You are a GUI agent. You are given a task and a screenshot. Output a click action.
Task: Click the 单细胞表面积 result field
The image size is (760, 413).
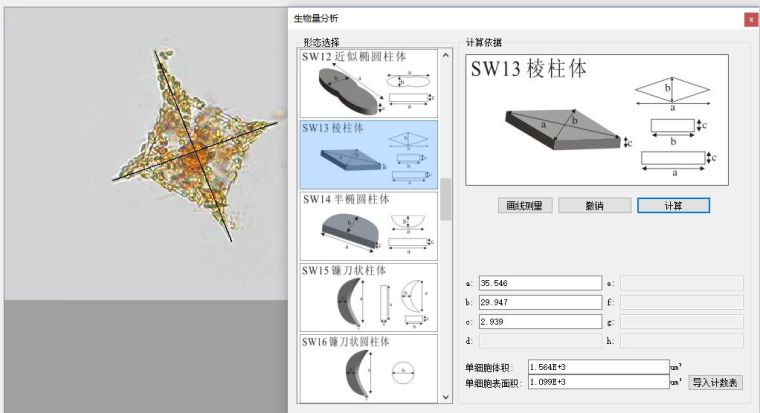[597, 382]
